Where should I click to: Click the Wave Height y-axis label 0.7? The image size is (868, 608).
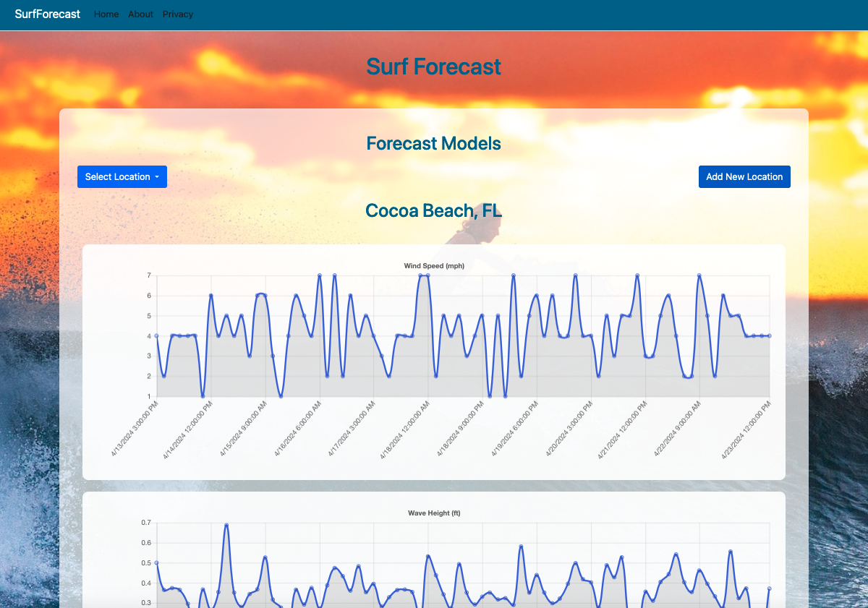[146, 522]
